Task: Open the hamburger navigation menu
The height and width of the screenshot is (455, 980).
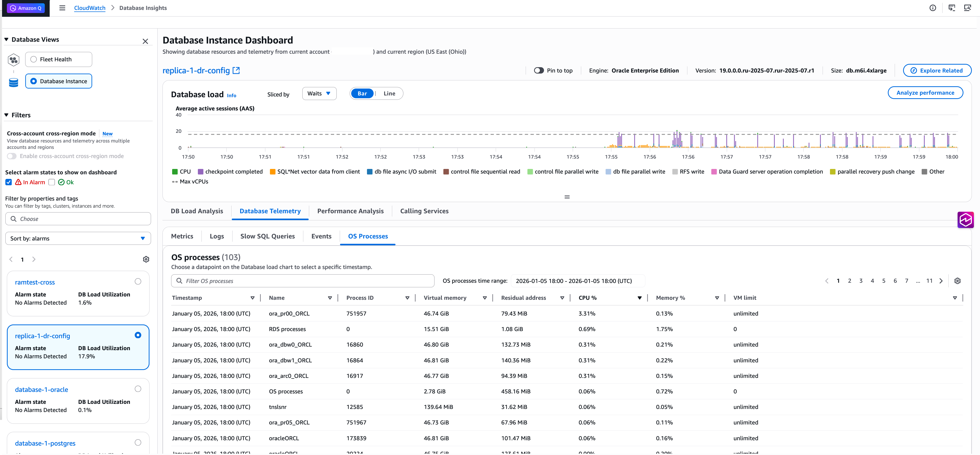Action: (x=62, y=8)
